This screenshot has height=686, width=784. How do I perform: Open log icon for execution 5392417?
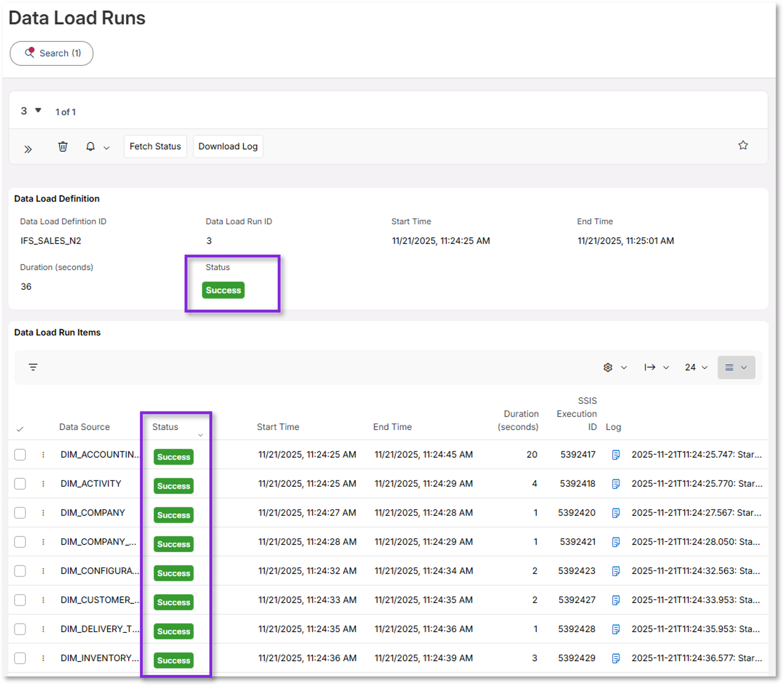pyautogui.click(x=616, y=455)
